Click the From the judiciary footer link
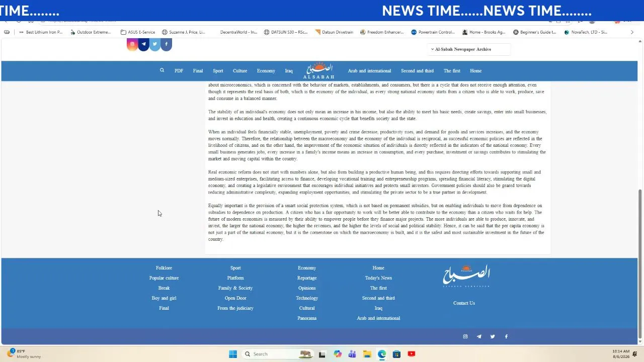Image resolution: width=644 pixels, height=362 pixels. [x=235, y=308]
